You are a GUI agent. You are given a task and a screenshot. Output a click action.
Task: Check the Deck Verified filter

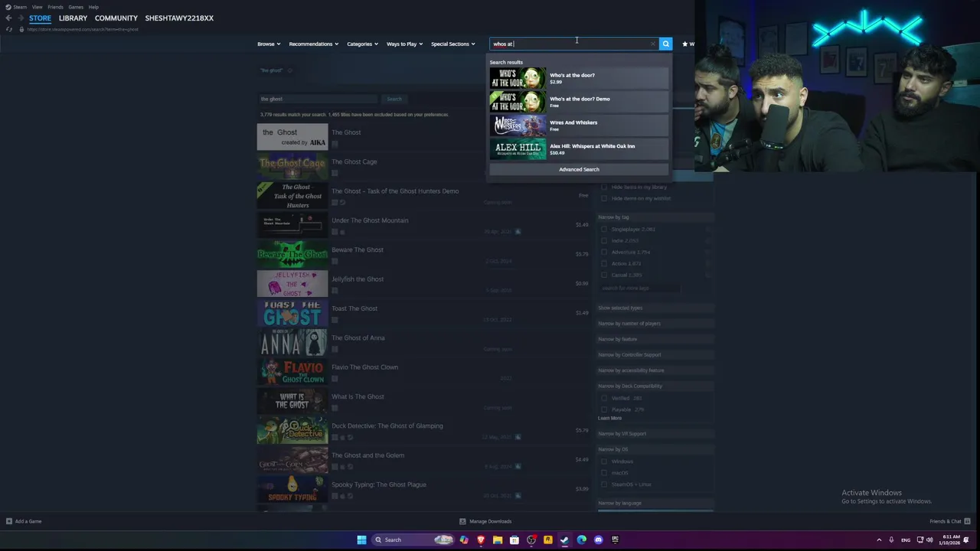click(604, 398)
